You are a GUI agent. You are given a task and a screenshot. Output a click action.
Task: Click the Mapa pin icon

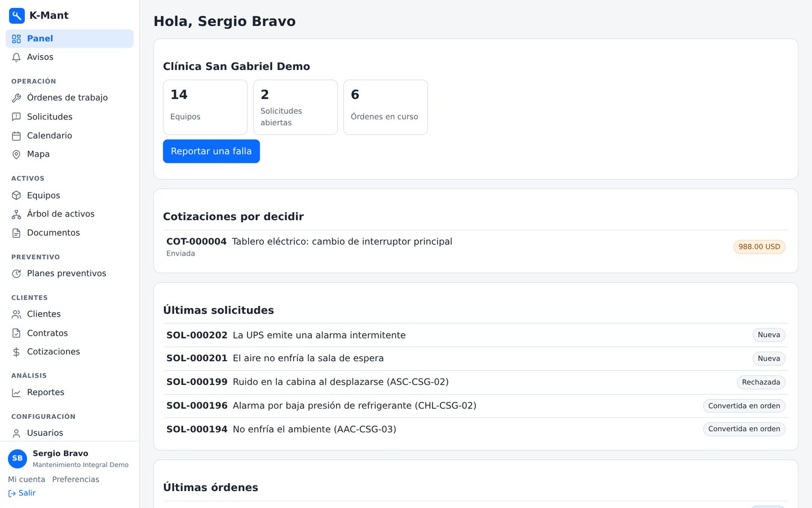16,155
